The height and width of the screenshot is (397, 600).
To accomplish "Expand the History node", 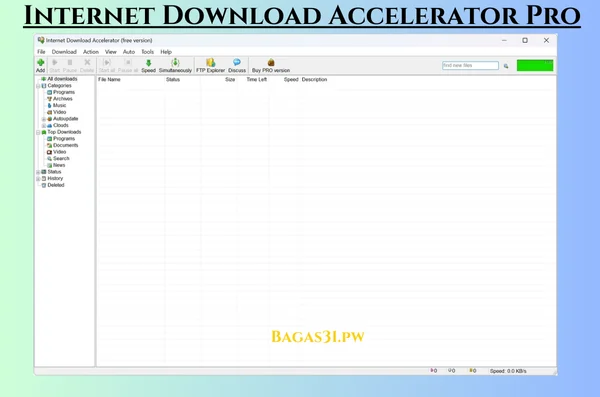I will 38,179.
